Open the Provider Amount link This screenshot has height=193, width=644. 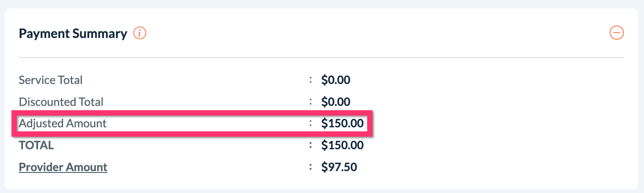click(x=63, y=167)
